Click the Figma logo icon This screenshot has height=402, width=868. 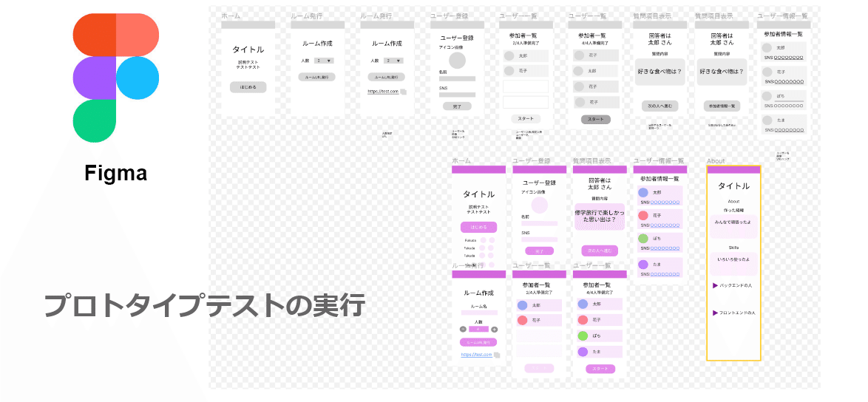pos(115,78)
